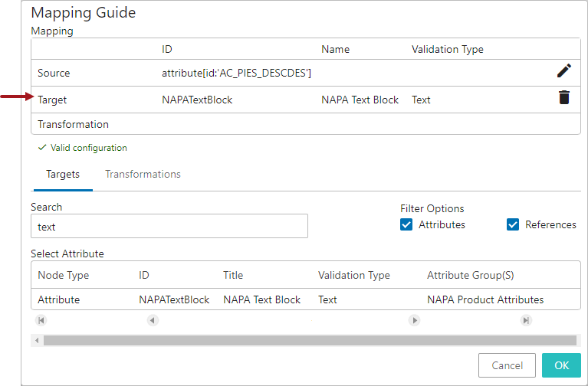Click the pencil edit icon for Source

pyautogui.click(x=564, y=70)
